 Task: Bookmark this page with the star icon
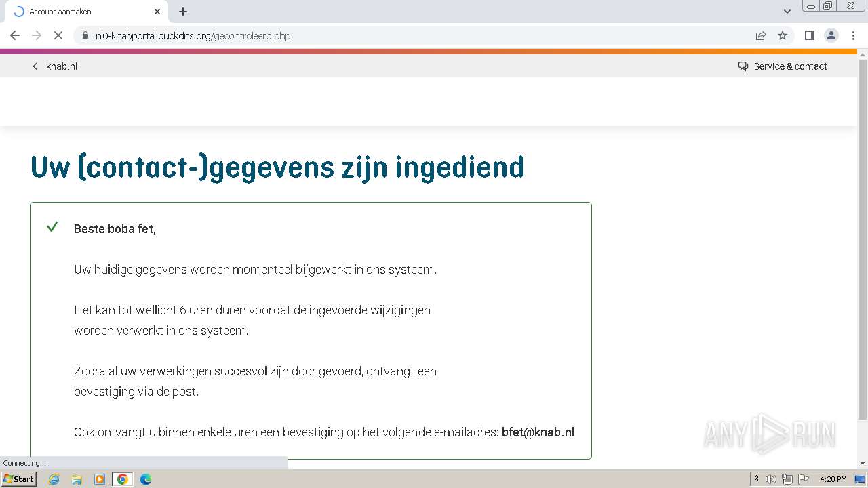tap(783, 35)
